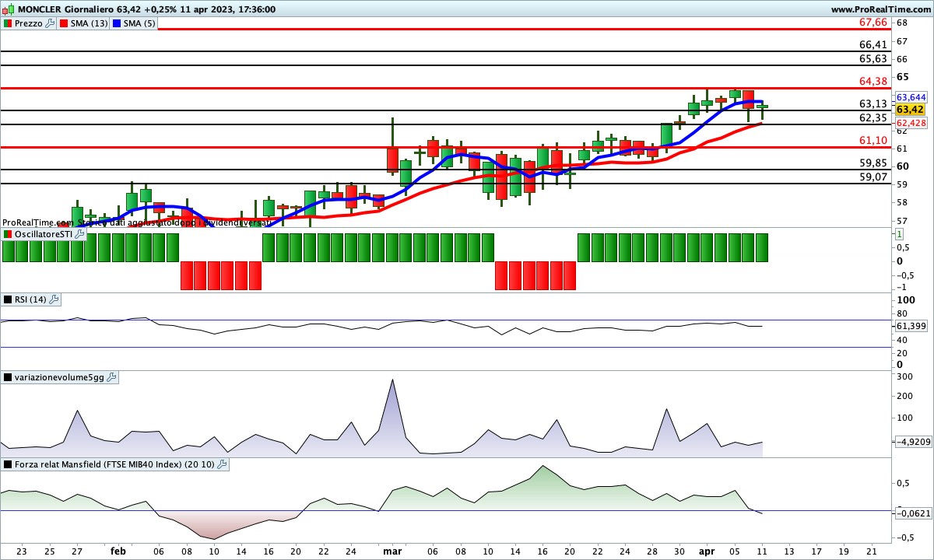
Task: Click the 63,13 level label
Action: (x=873, y=103)
